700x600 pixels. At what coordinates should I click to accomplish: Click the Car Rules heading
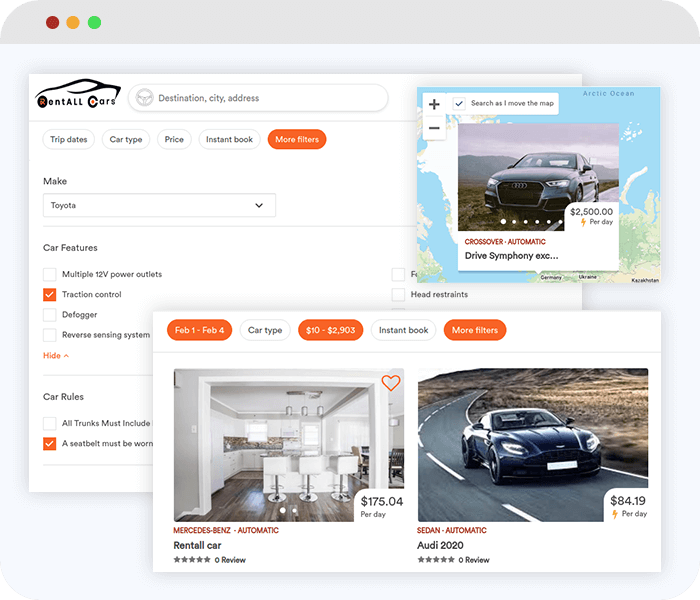(63, 397)
